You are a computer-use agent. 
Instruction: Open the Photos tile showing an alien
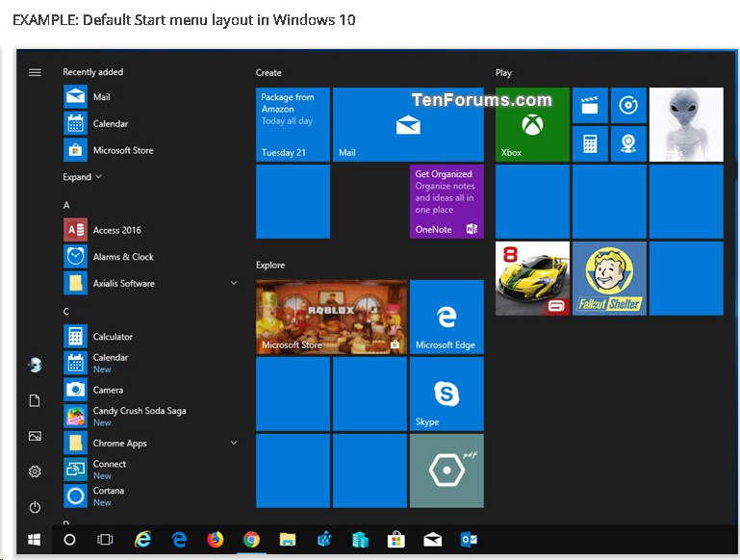686,124
